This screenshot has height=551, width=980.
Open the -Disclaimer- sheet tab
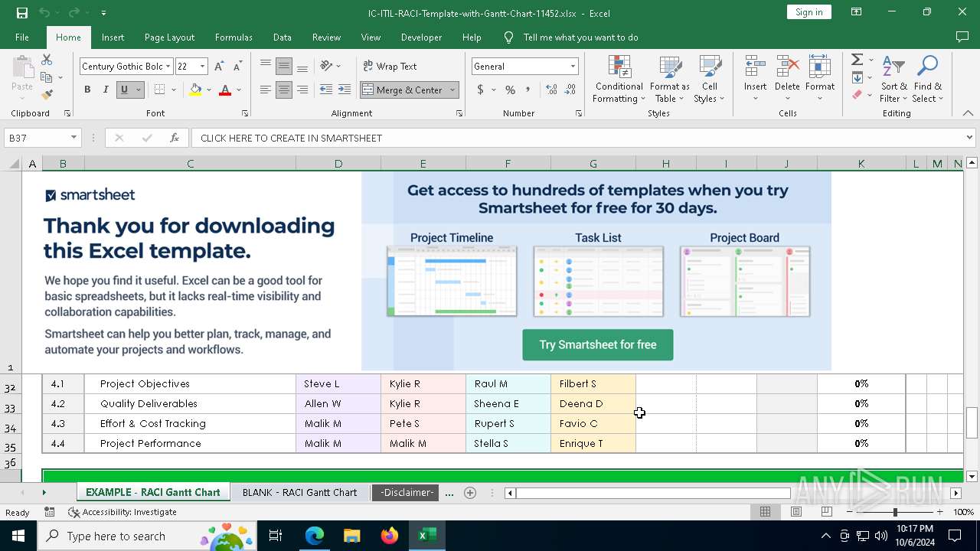coord(407,493)
